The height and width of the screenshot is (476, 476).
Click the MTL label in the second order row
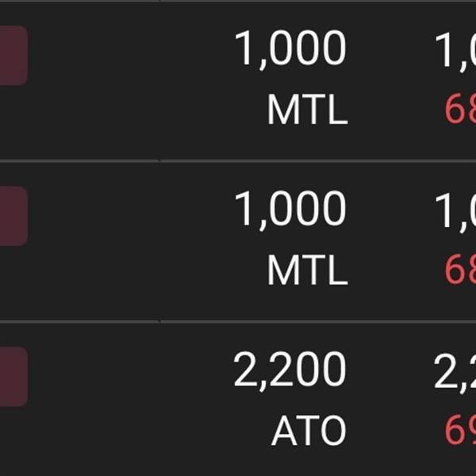pos(307,270)
